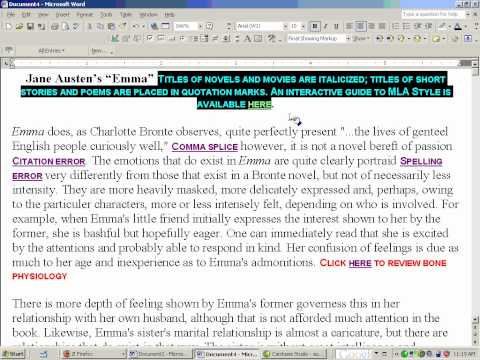480x360 pixels.
Task: Toggle bold formatting
Action: 315,26
